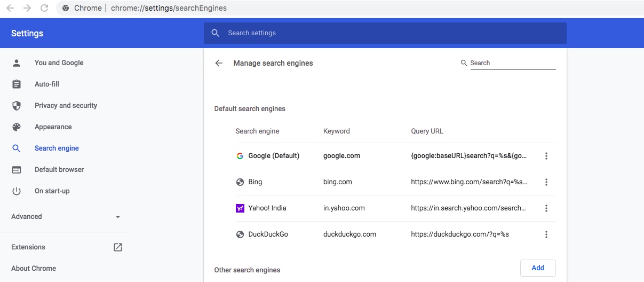Open more actions for Google

[546, 156]
